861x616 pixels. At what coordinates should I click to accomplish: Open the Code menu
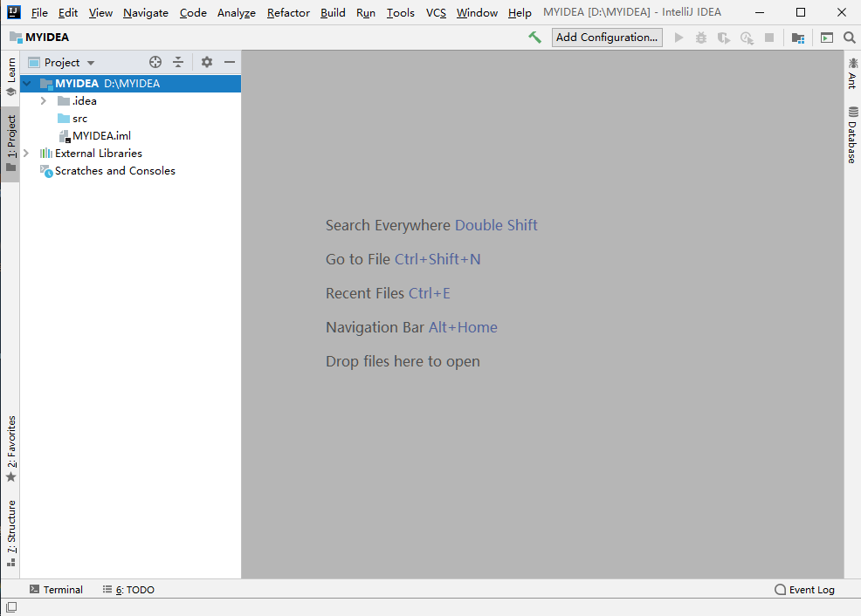click(x=193, y=12)
